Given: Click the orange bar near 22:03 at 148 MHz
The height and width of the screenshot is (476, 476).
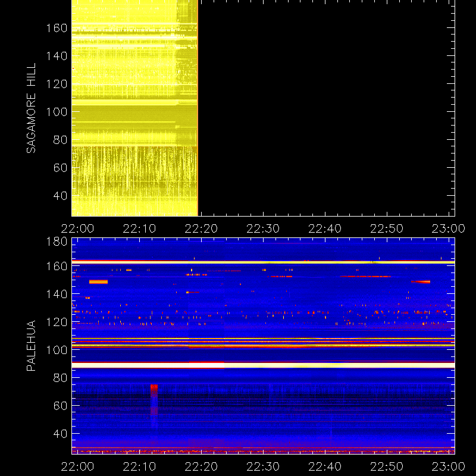Looking at the screenshot, I should click(98, 281).
